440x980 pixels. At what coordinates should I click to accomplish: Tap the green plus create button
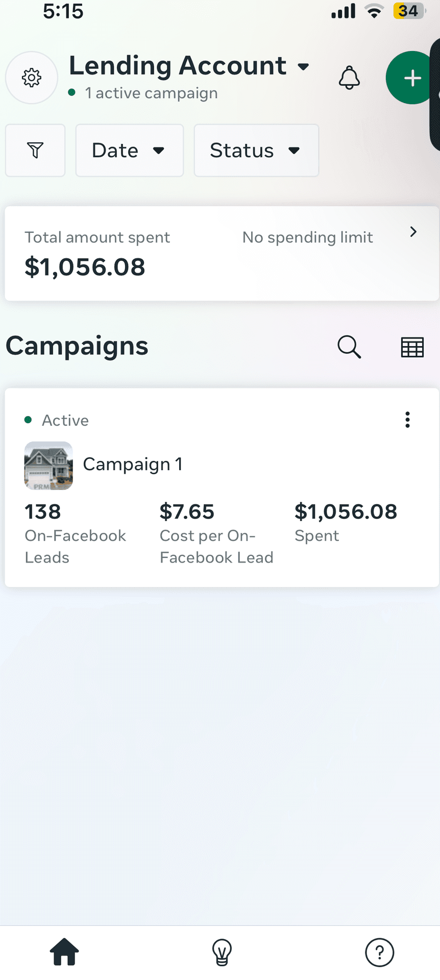[411, 78]
